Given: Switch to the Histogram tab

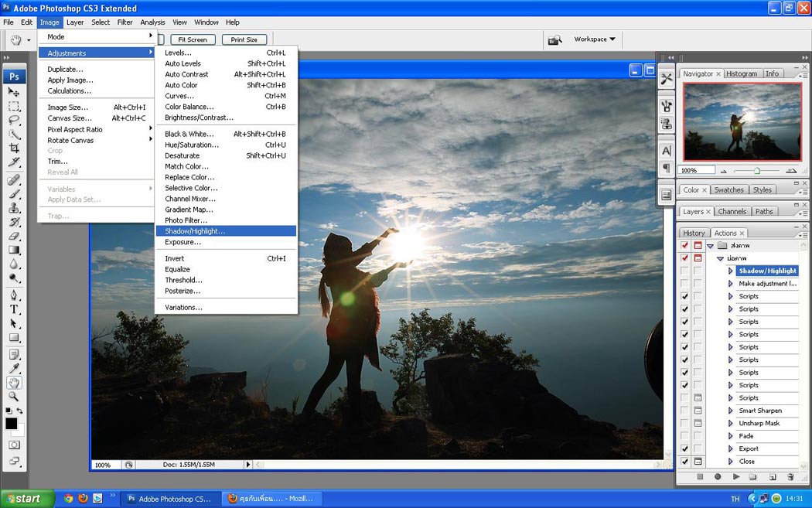Looking at the screenshot, I should (741, 73).
